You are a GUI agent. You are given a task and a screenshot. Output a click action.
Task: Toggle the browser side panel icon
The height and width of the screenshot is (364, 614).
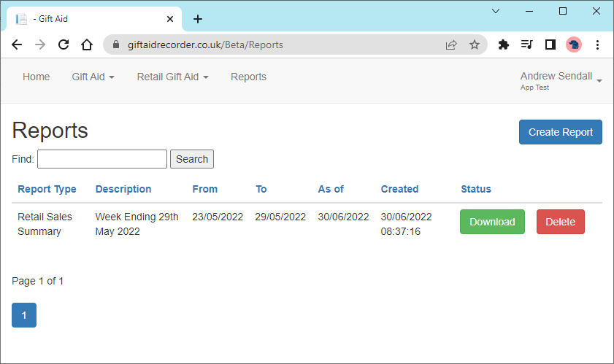click(x=550, y=44)
